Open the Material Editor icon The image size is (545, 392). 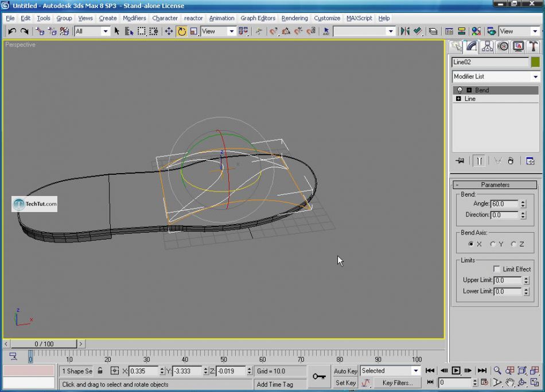476,32
